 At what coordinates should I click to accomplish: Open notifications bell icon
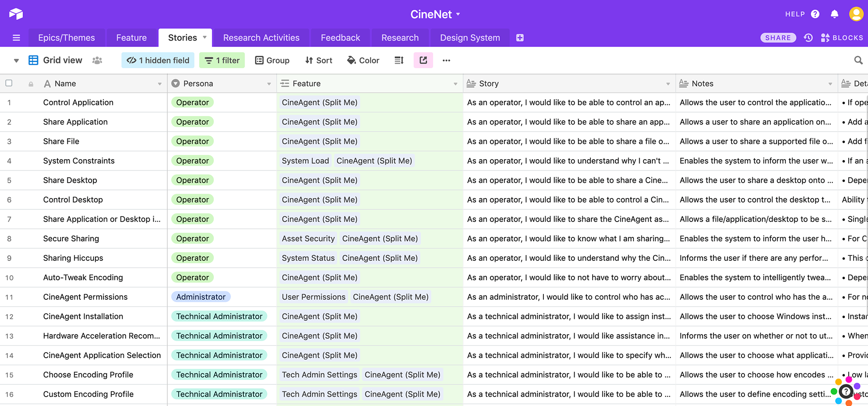(835, 14)
